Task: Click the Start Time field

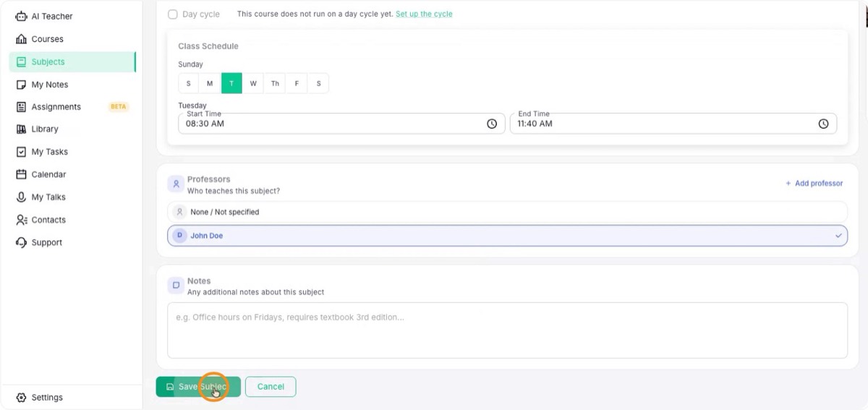Action: pos(341,124)
